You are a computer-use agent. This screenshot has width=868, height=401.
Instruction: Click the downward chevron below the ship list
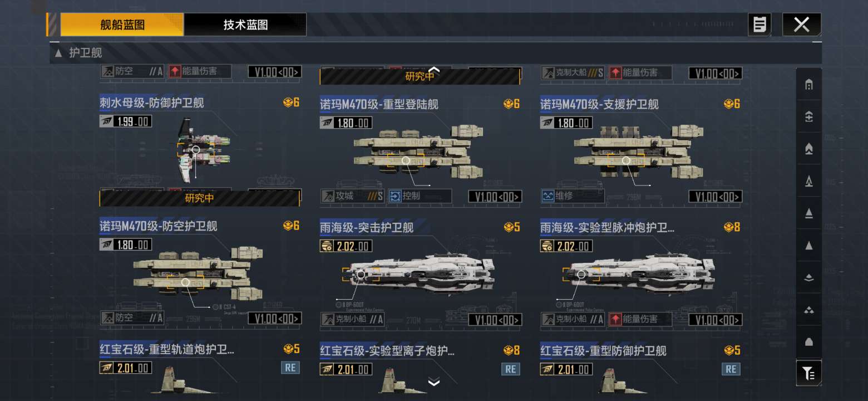click(x=434, y=382)
